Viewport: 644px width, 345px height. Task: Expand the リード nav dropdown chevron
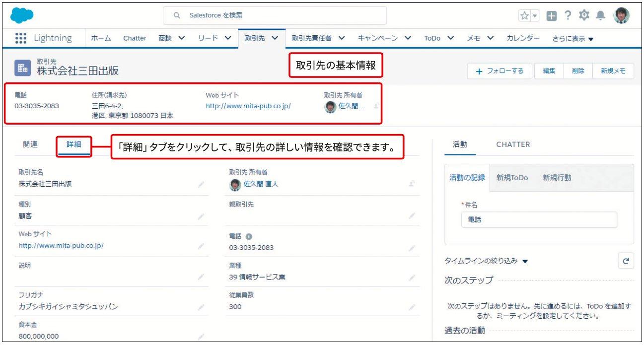228,38
